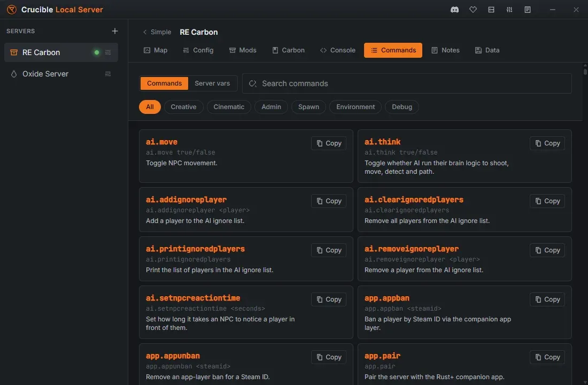Copy the ai.move command
The height and width of the screenshot is (385, 588).
[x=329, y=143]
